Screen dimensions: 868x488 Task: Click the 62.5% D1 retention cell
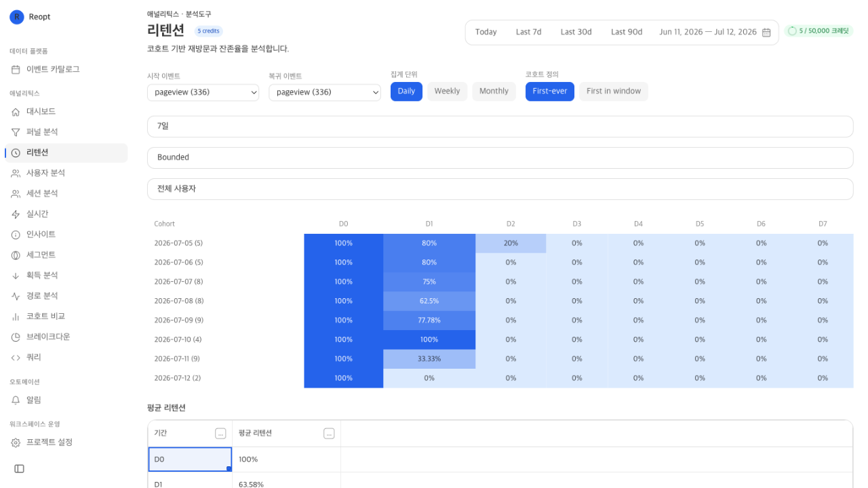429,301
